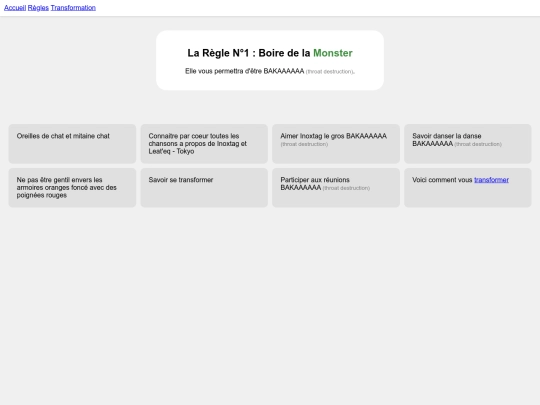Go to the Règles page link
This screenshot has height=405, width=540.
pos(38,8)
